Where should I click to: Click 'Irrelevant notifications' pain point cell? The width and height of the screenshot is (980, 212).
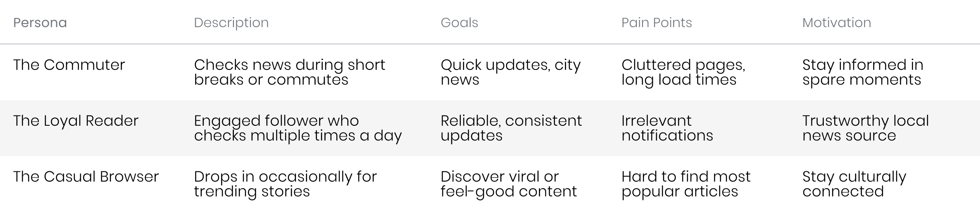[x=667, y=128]
